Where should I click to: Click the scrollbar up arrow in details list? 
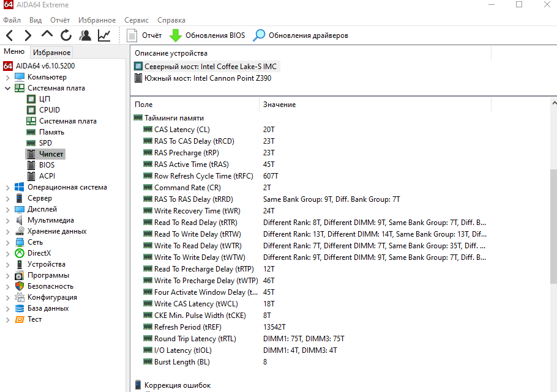554,103
